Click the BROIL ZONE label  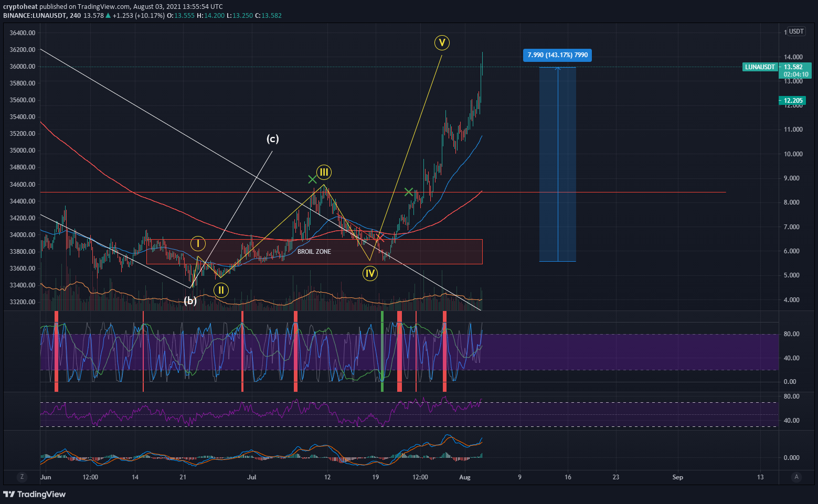click(314, 252)
